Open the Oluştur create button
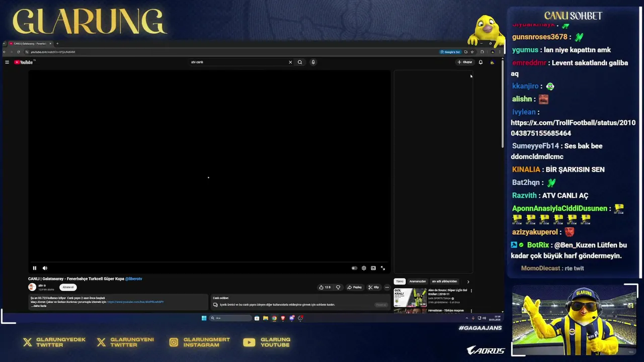The height and width of the screenshot is (362, 644). [465, 62]
